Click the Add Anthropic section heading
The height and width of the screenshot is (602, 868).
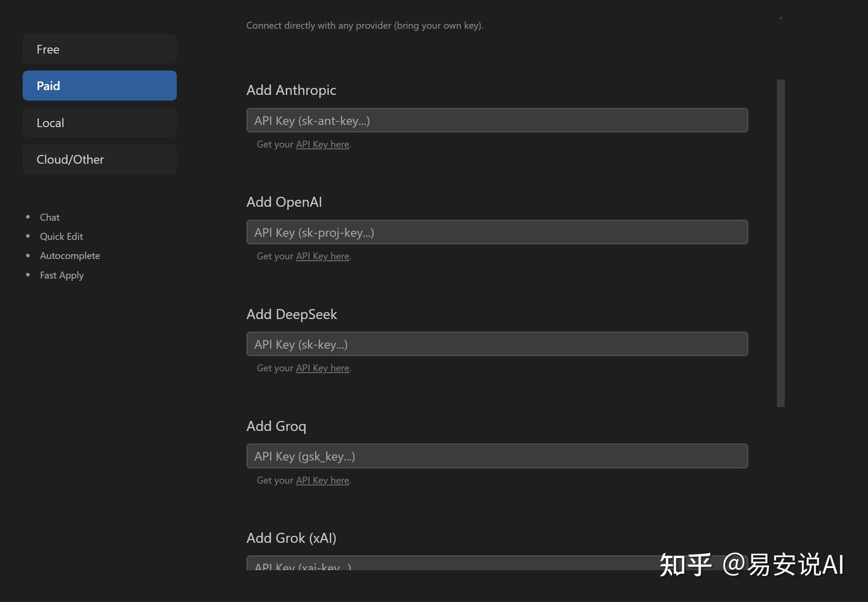click(x=291, y=90)
